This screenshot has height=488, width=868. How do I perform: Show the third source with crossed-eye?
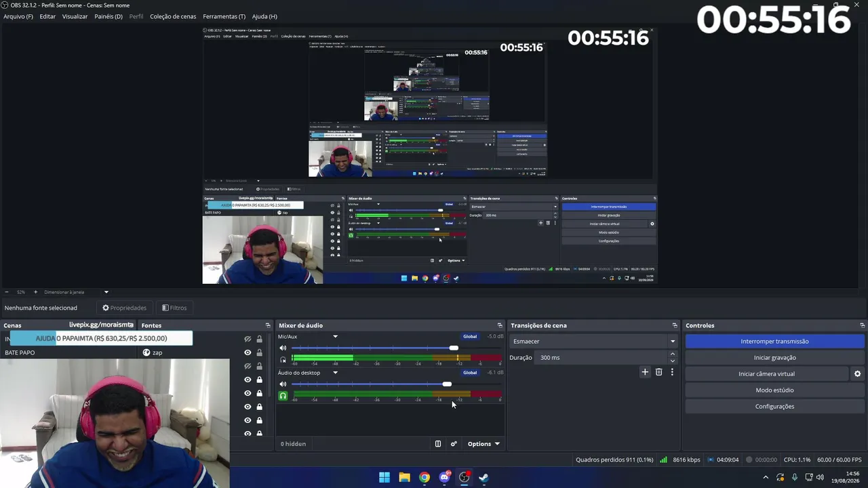(248, 366)
